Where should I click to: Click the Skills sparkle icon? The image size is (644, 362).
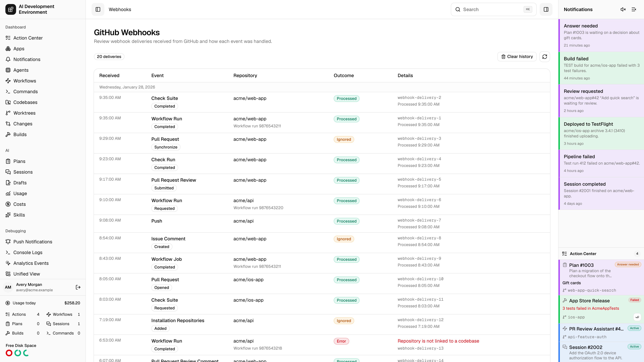coord(8,215)
